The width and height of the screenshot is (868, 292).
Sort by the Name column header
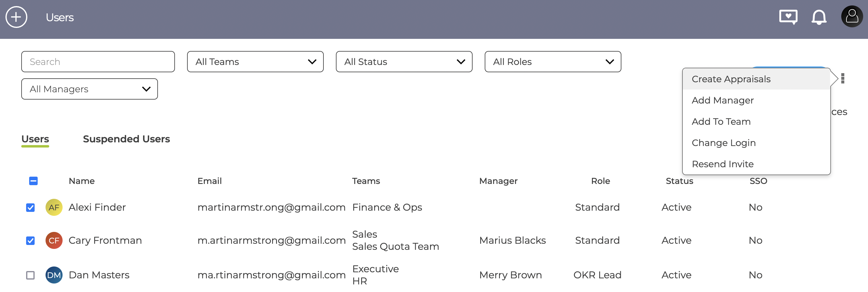[81, 181]
